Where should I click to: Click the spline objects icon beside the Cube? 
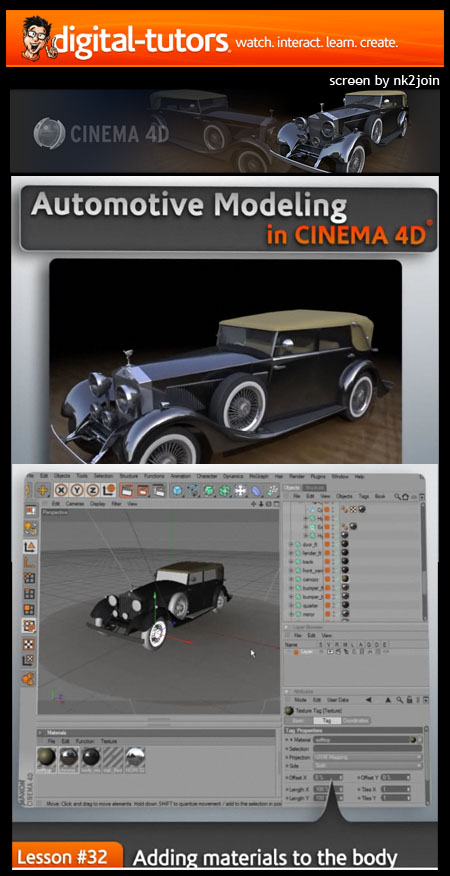pyautogui.click(x=193, y=491)
